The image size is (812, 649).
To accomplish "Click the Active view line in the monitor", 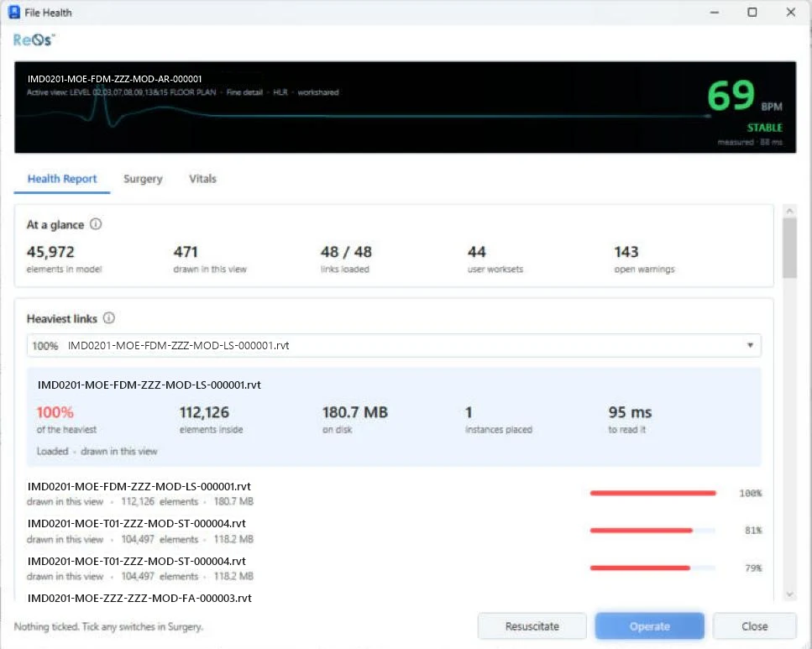I will (183, 92).
